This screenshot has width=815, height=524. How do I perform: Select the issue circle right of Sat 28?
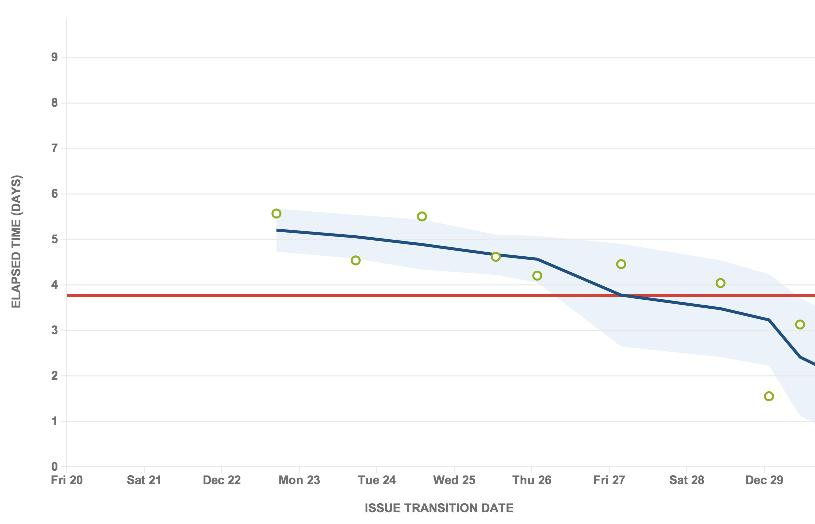coord(720,284)
